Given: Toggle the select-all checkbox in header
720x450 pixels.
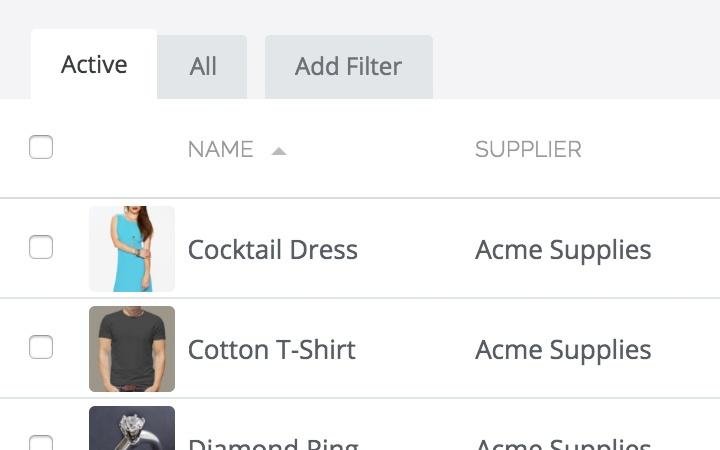Looking at the screenshot, I should click(41, 147).
